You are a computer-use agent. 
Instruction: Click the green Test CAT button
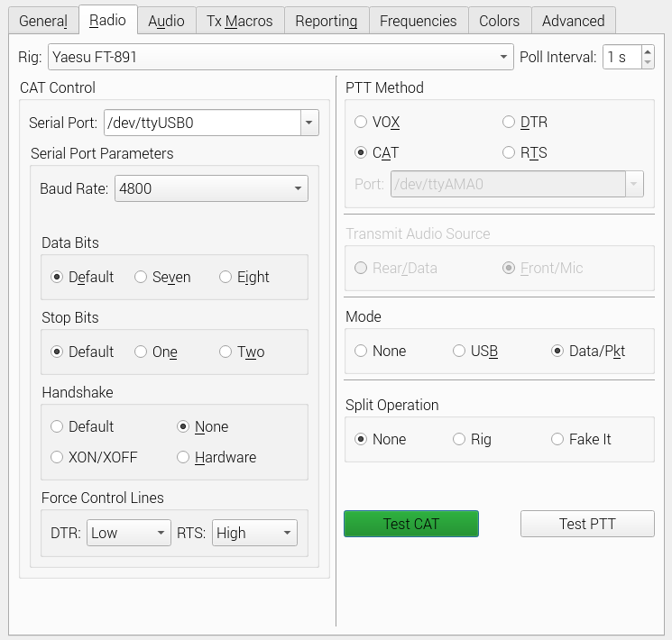(x=411, y=524)
